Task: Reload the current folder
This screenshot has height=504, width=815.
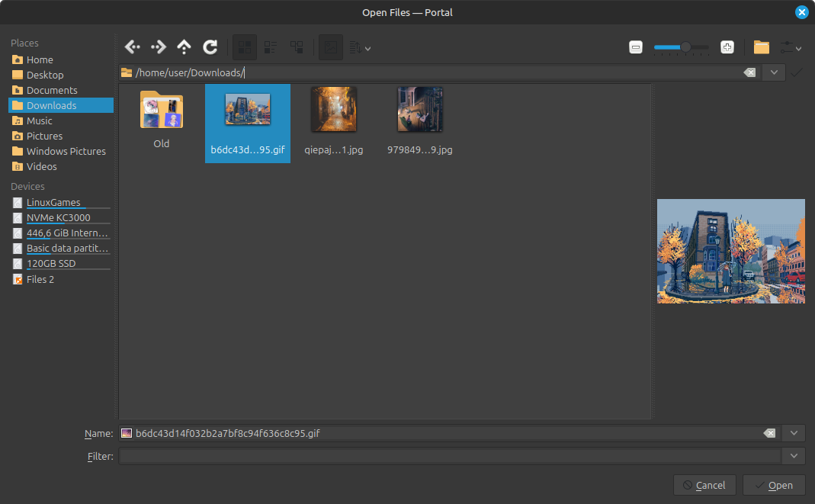Action: pyautogui.click(x=210, y=47)
